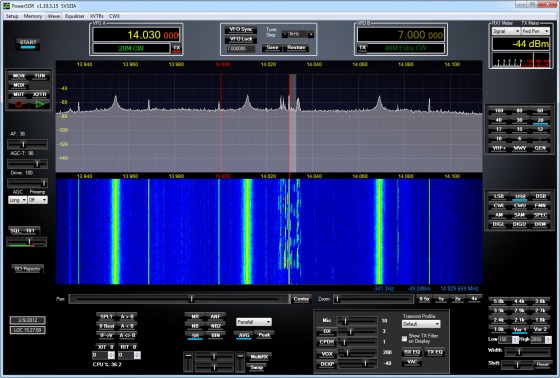Click the Center pan button

(301, 299)
